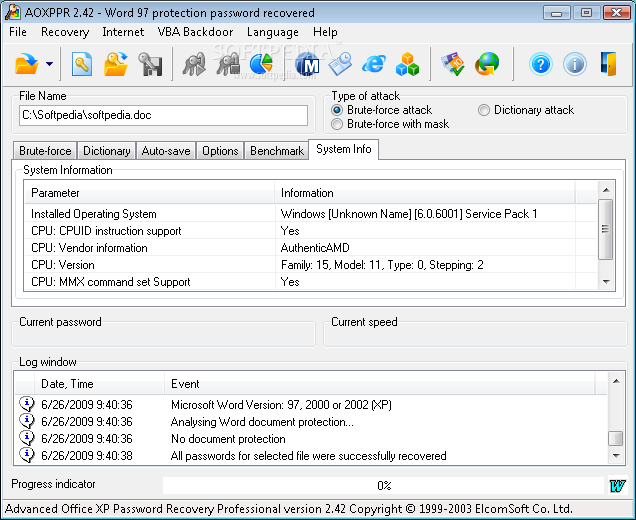Click the exit door icon
The image size is (636, 520).
pyautogui.click(x=609, y=64)
